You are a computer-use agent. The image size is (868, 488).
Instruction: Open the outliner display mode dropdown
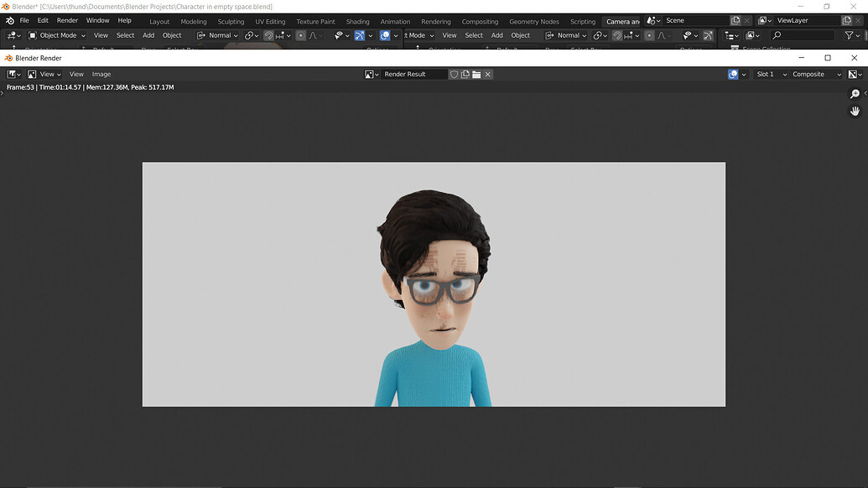pos(753,35)
